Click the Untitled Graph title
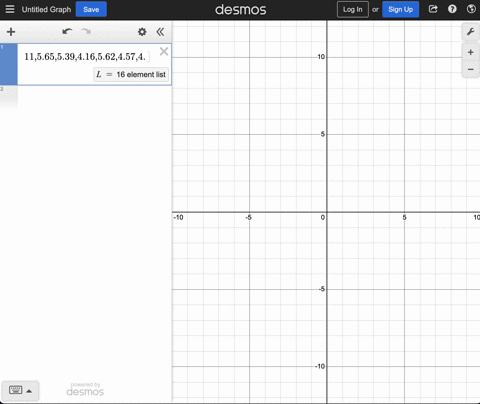The image size is (480, 404). [x=46, y=10]
